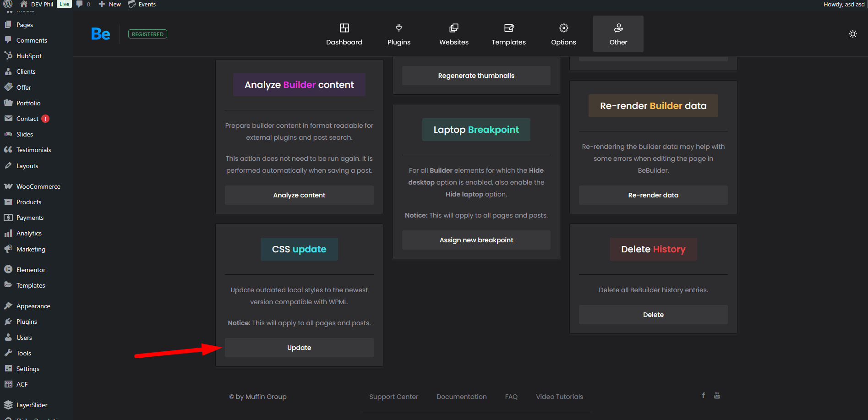Screen dimensions: 868x420
Task: Click the YouTube icon in footer
Action: pyautogui.click(x=717, y=395)
